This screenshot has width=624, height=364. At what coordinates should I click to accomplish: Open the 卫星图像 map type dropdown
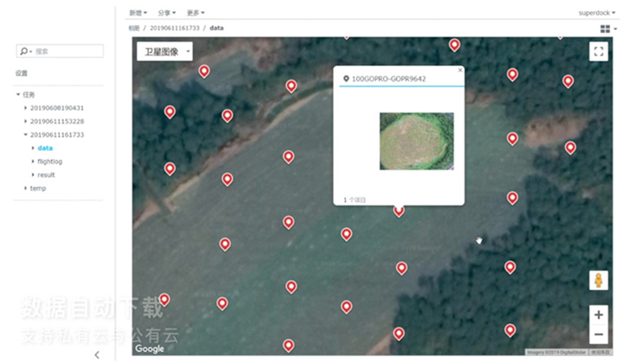tap(165, 51)
